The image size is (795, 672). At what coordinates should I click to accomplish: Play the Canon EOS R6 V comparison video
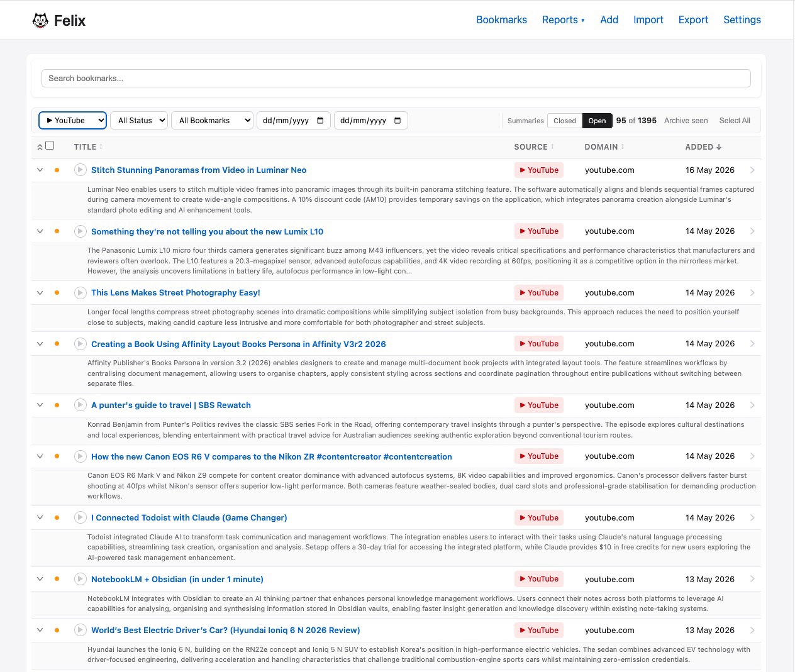tap(80, 456)
